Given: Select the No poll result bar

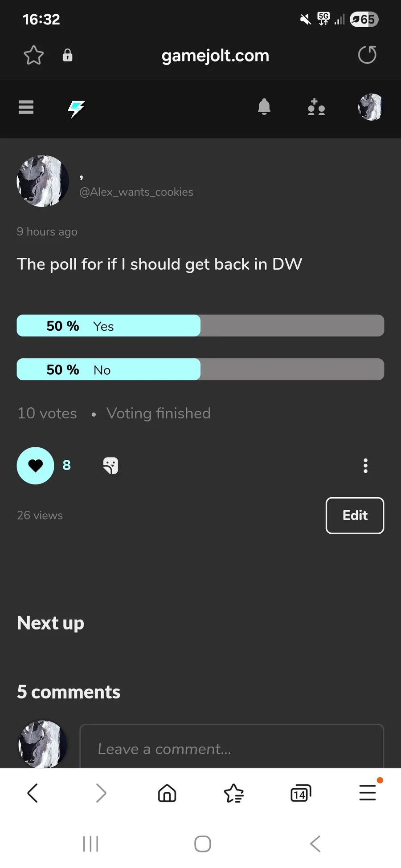Looking at the screenshot, I should point(200,369).
